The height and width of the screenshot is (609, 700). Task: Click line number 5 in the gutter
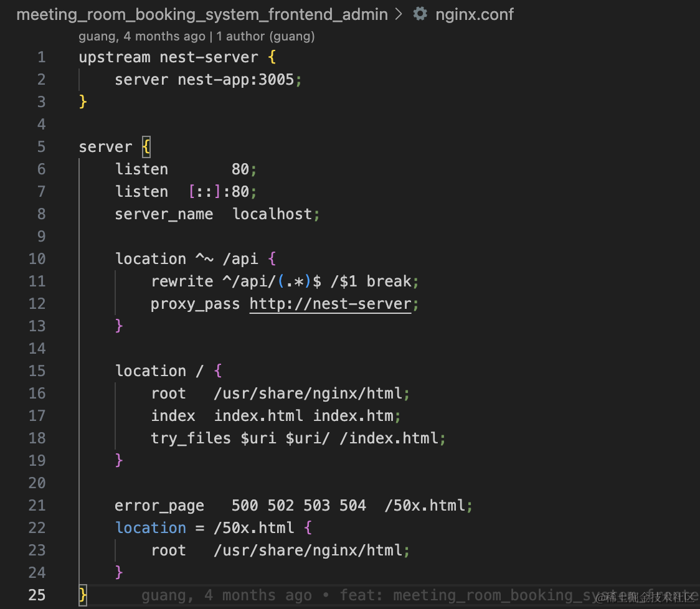pyautogui.click(x=41, y=147)
